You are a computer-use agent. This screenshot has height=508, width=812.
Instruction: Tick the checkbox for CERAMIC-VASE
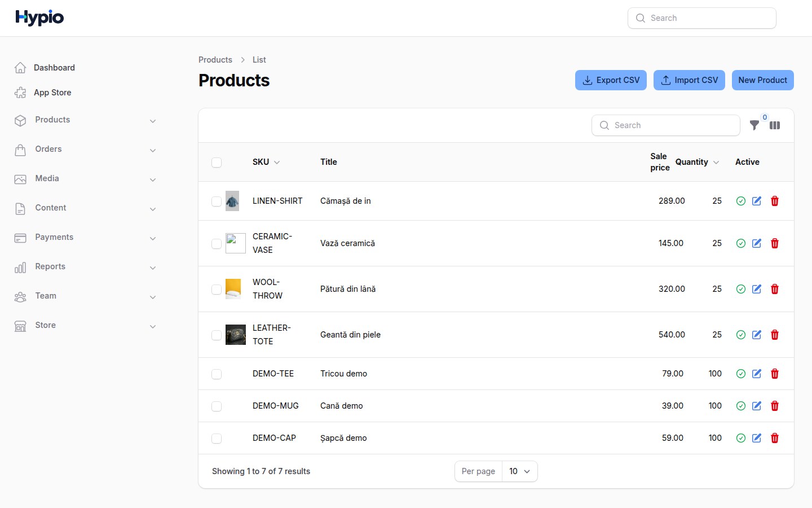(x=217, y=244)
